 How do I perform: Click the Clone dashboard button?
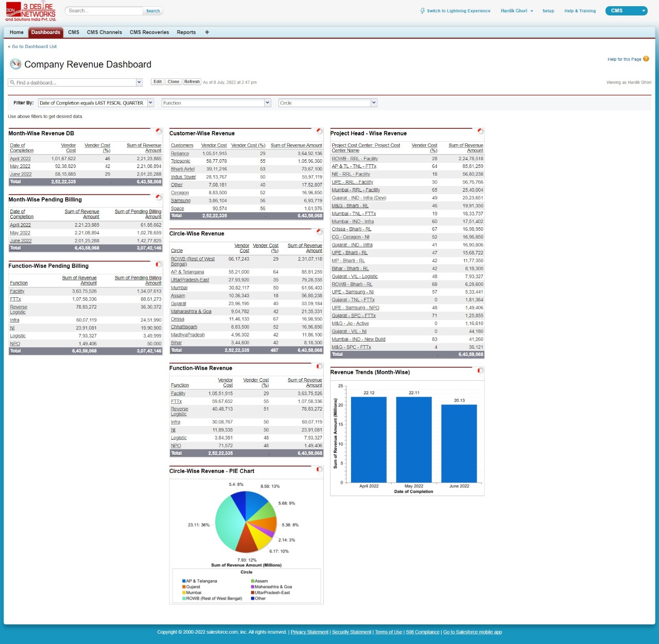tap(174, 81)
